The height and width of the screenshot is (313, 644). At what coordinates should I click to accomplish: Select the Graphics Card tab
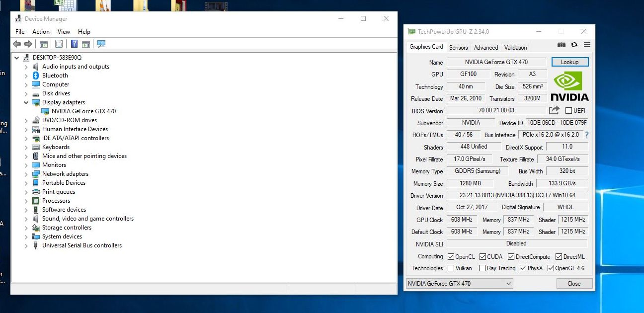[x=426, y=47]
